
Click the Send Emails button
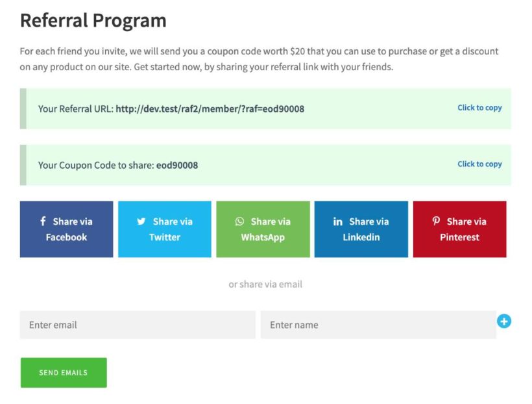pyautogui.click(x=64, y=373)
